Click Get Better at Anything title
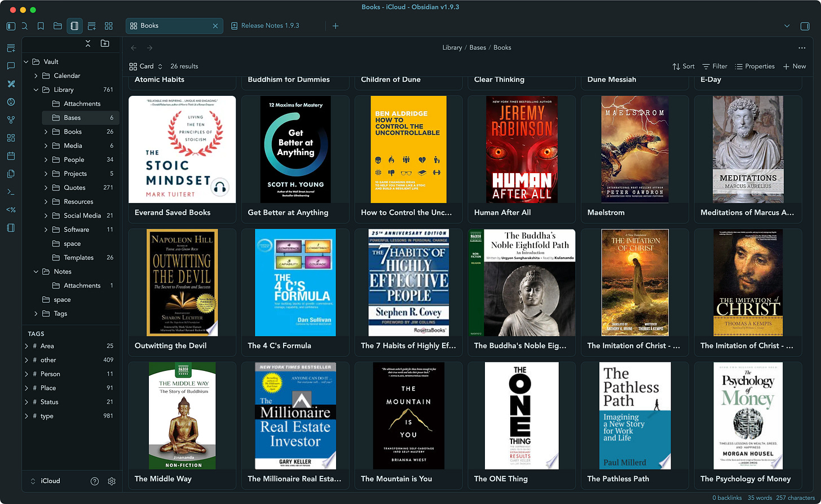The width and height of the screenshot is (821, 504). point(288,213)
